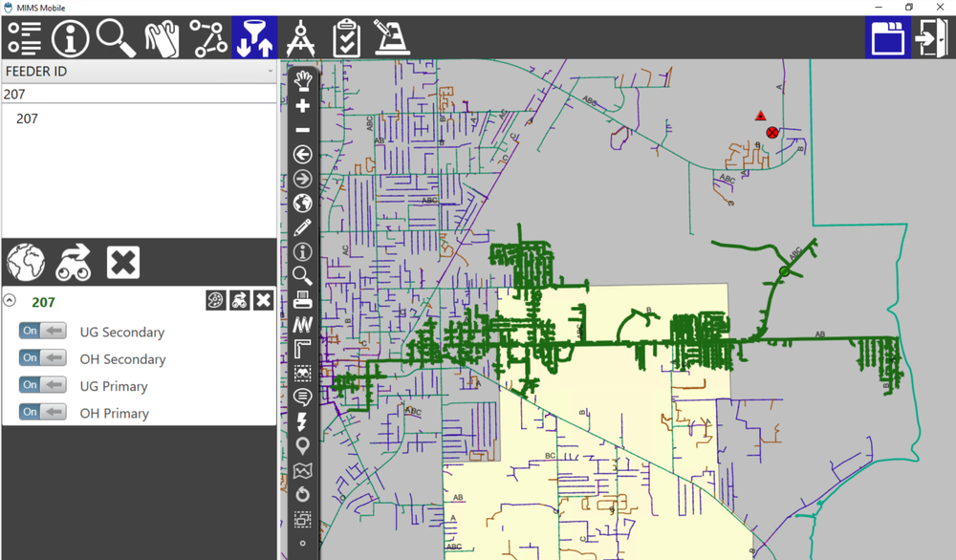Screen dimensions: 956x560
Task: Click the globe zoom-to-extent icon on map toolbar
Action: point(302,203)
